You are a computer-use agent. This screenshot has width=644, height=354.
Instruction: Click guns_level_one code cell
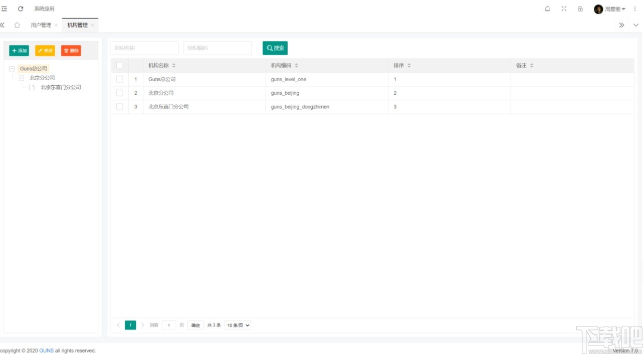[x=327, y=79]
